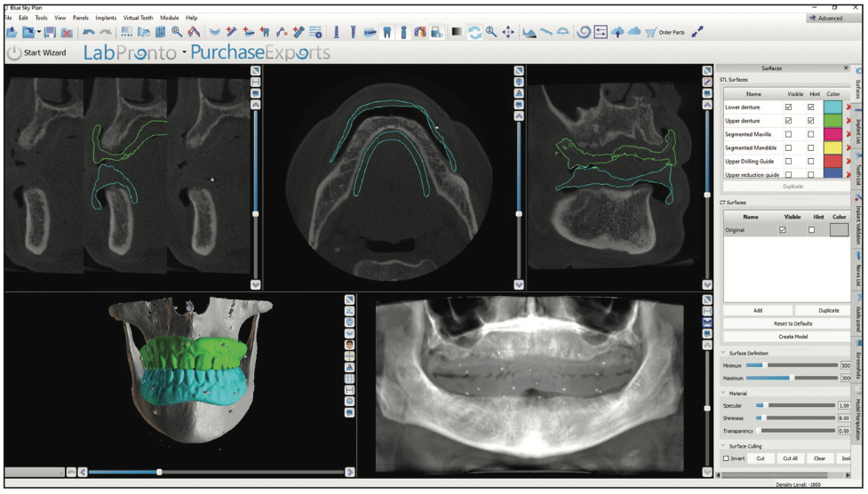Click the fullscreen diagonal arrows icon
This screenshot has height=494, width=868.
pos(697,32)
